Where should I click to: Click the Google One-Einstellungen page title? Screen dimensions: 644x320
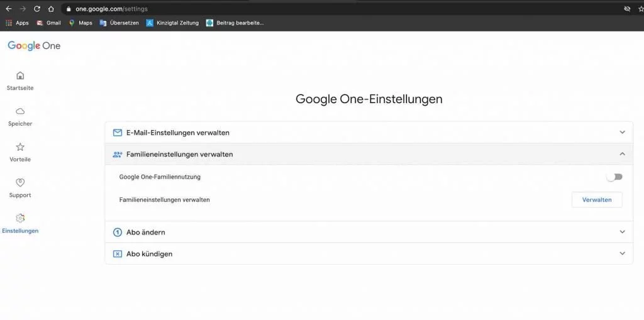pyautogui.click(x=369, y=99)
